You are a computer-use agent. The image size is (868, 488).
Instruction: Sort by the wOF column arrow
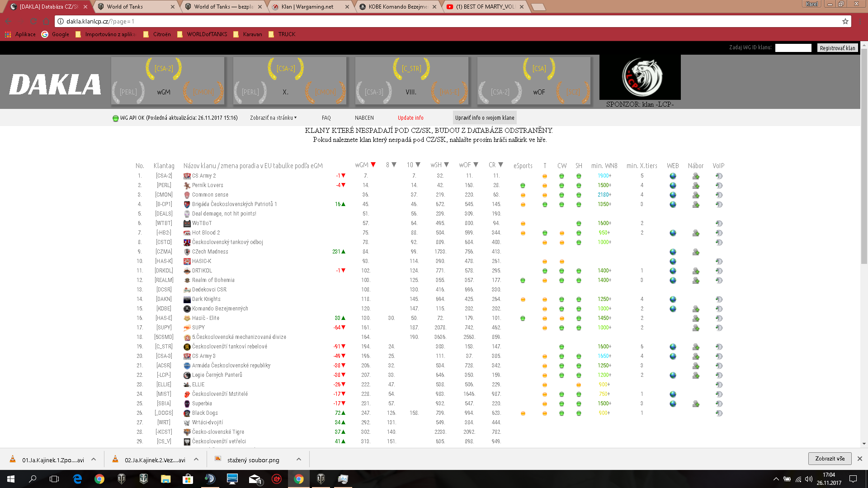point(476,165)
